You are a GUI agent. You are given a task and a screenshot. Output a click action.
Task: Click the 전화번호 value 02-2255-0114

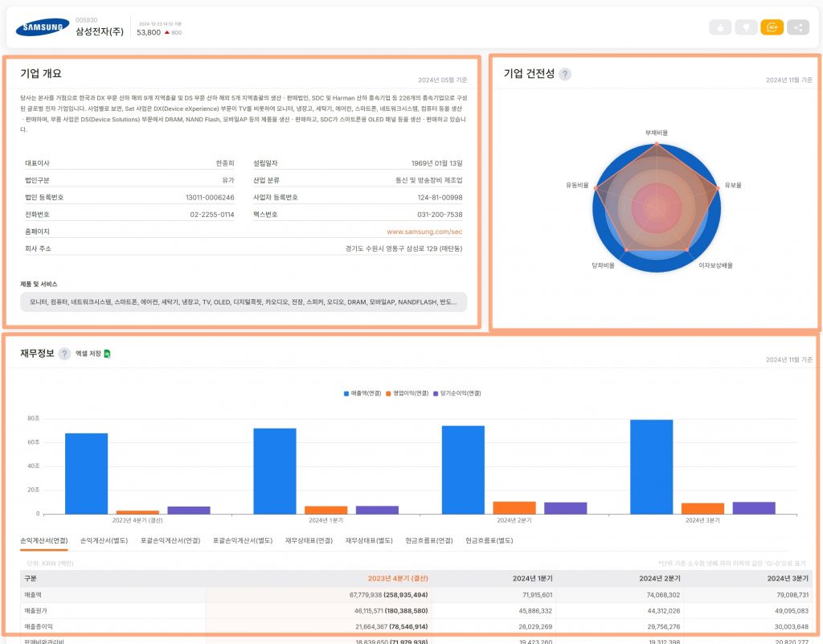point(212,214)
